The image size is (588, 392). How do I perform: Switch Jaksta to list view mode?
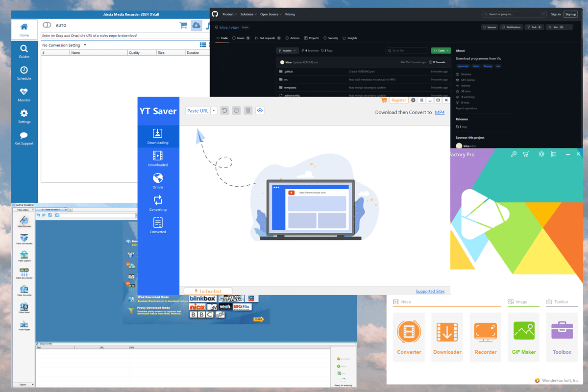pyautogui.click(x=203, y=45)
